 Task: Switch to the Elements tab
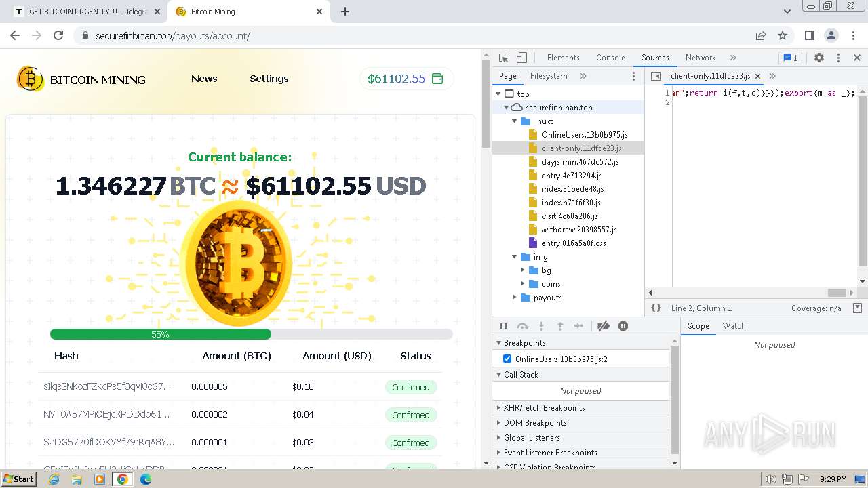564,58
